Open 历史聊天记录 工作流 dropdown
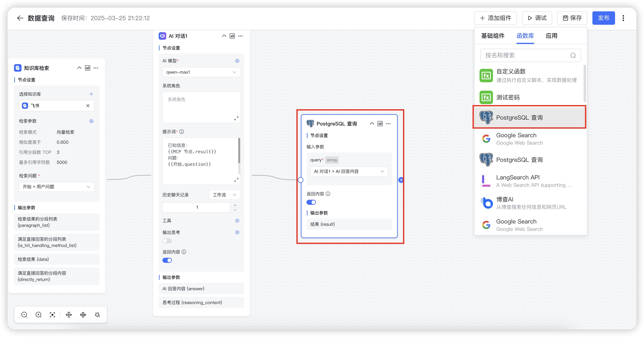The height and width of the screenshot is (337, 644). [224, 195]
